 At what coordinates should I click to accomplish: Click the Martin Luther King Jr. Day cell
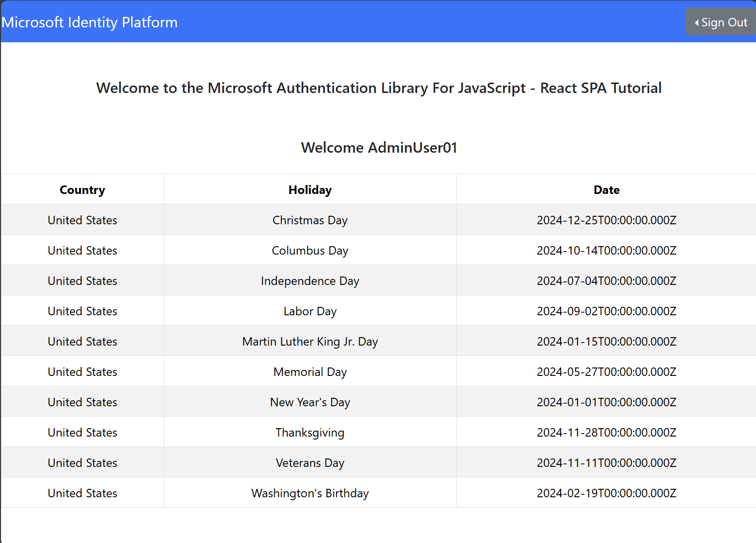coord(310,342)
